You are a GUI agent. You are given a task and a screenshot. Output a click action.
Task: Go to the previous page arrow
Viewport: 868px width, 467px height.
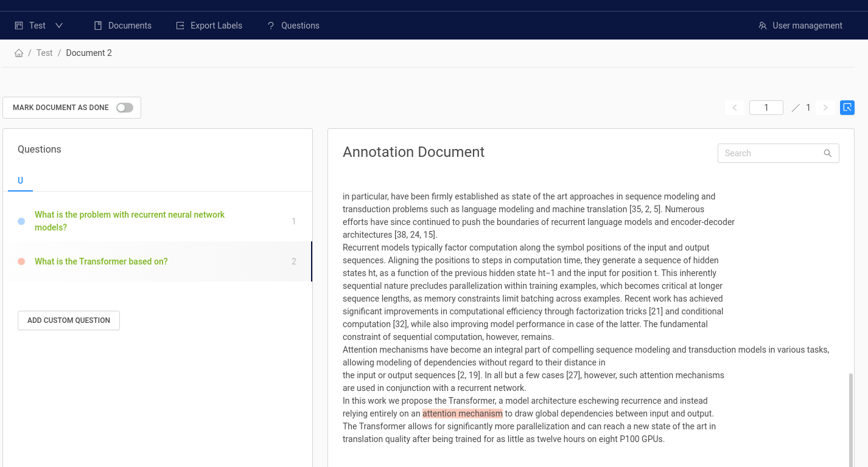(x=734, y=108)
